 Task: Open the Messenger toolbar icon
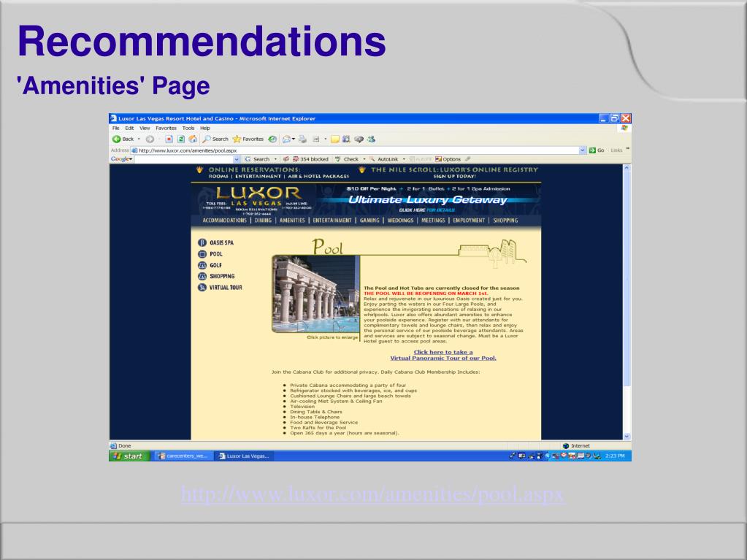371,139
